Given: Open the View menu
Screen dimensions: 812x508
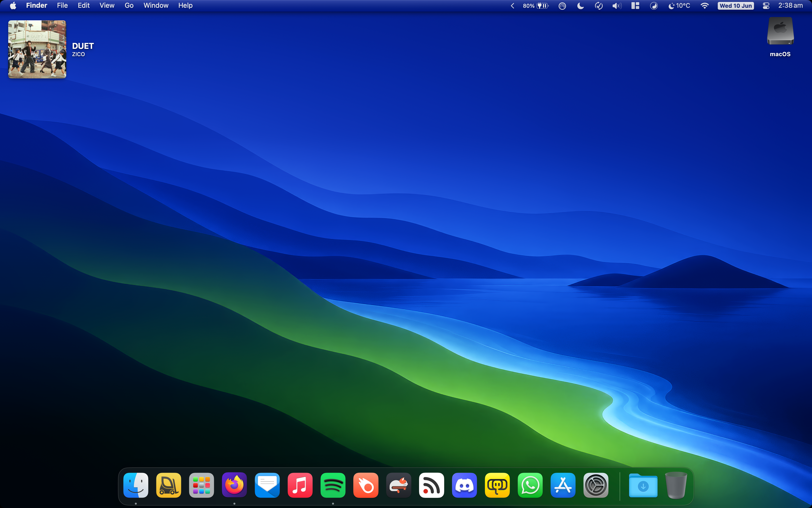Looking at the screenshot, I should click(x=107, y=6).
